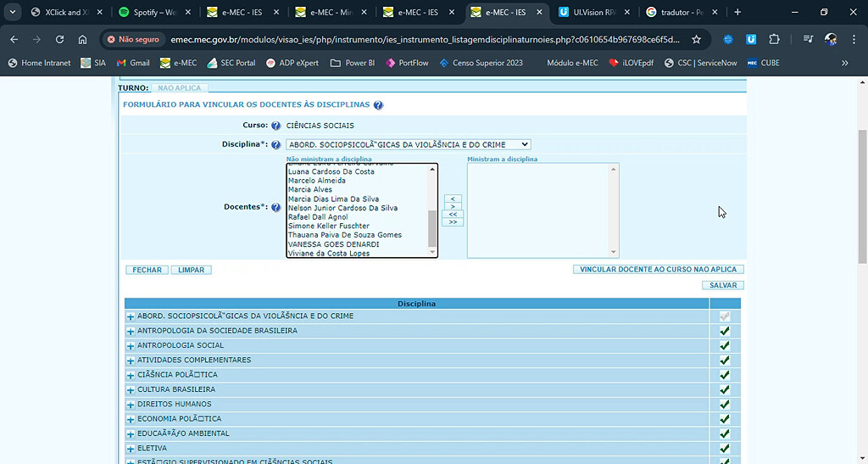Expand CIÊNCIA POLÍTICA row

click(x=131, y=376)
